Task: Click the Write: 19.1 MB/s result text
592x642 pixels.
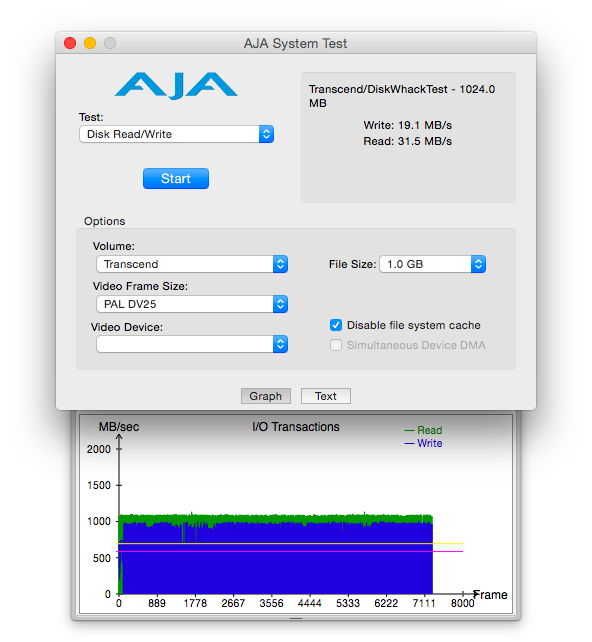Action: 408,125
